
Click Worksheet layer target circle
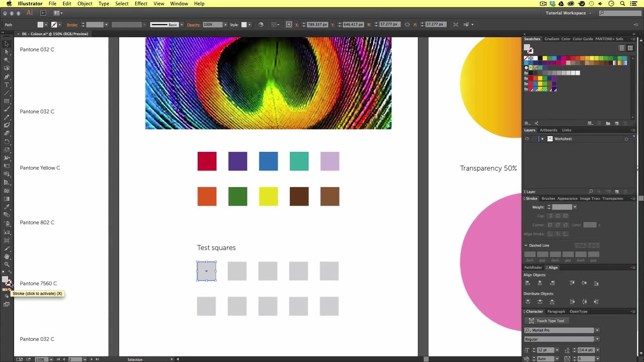click(626, 139)
